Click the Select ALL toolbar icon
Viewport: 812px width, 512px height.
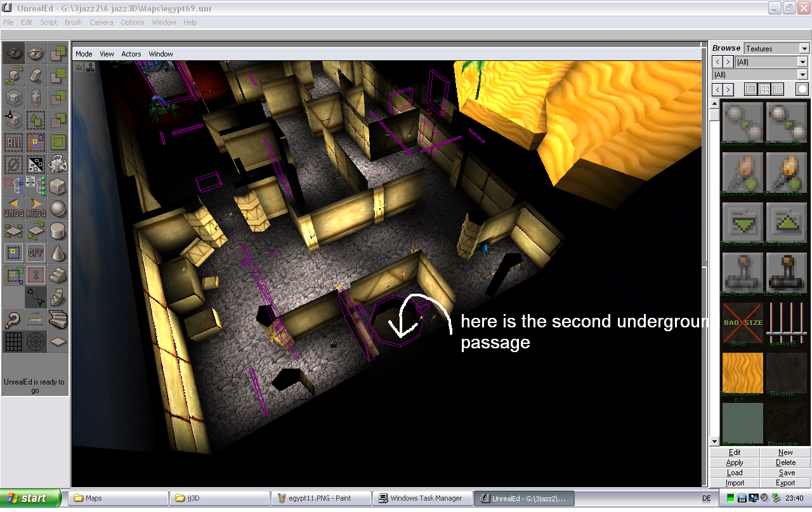14,141
